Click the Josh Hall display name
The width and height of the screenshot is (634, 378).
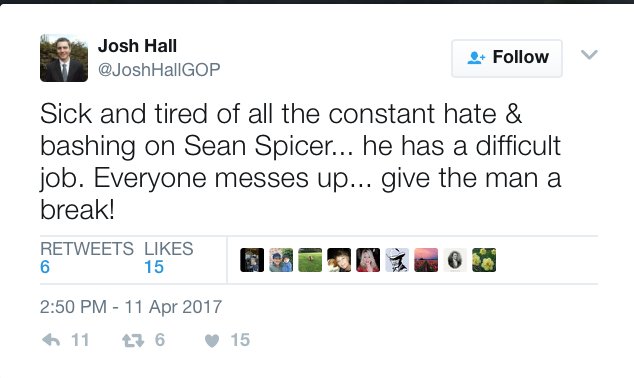(x=137, y=46)
